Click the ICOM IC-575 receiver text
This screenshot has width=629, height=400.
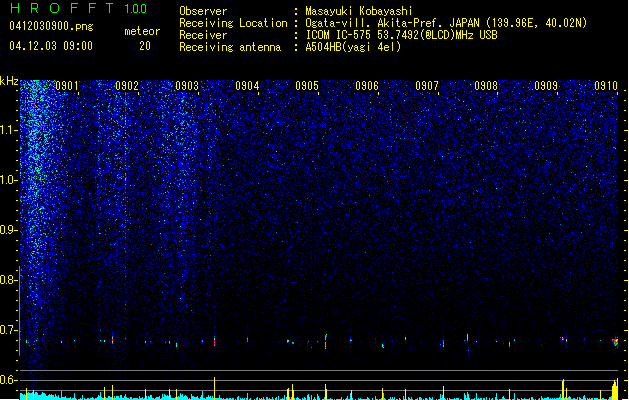pyautogui.click(x=401, y=35)
